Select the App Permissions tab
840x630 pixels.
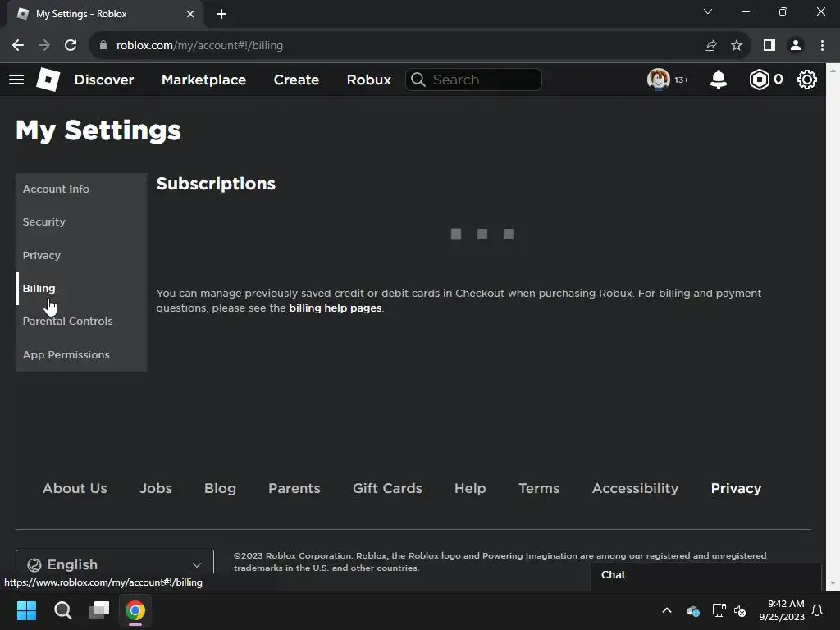pyautogui.click(x=81, y=354)
